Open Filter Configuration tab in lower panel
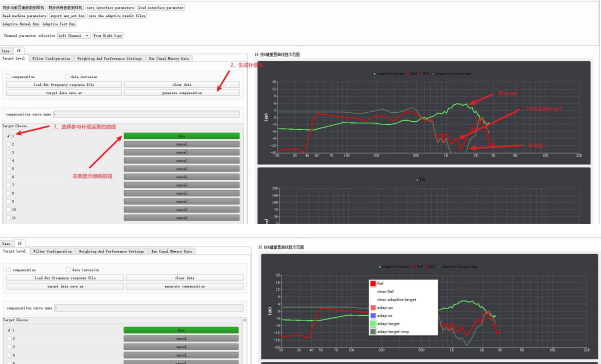The width and height of the screenshot is (601, 364). tap(53, 251)
